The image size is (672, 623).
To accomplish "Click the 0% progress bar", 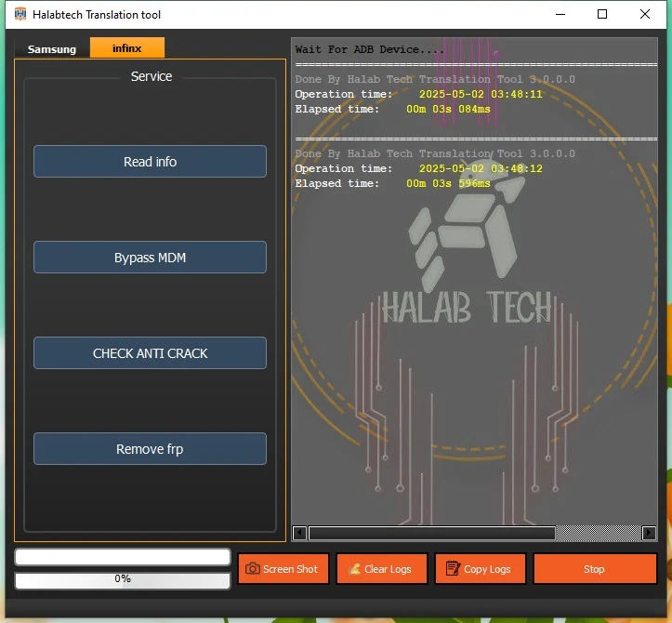I will pyautogui.click(x=123, y=580).
